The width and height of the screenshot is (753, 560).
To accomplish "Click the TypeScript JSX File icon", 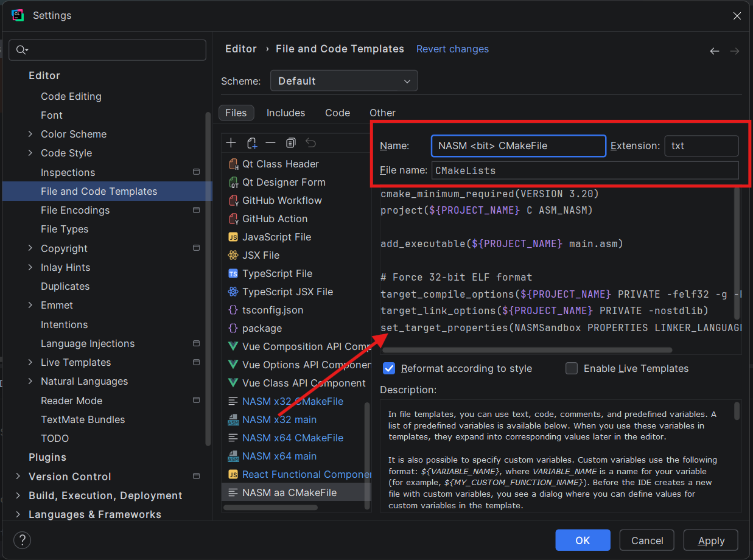I will [233, 292].
